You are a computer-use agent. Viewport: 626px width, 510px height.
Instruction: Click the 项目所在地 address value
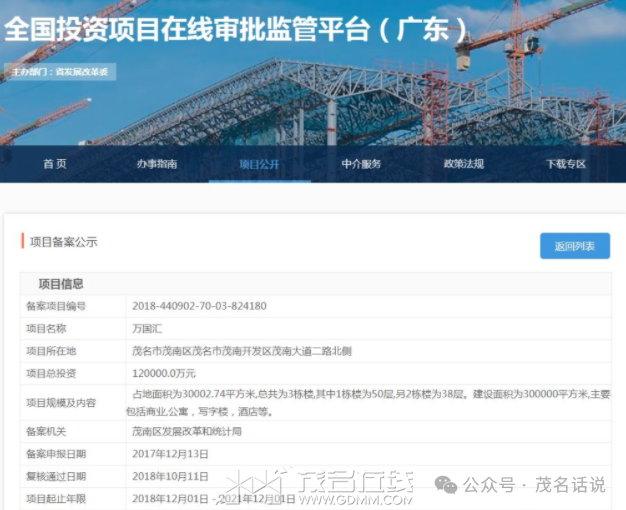(241, 351)
